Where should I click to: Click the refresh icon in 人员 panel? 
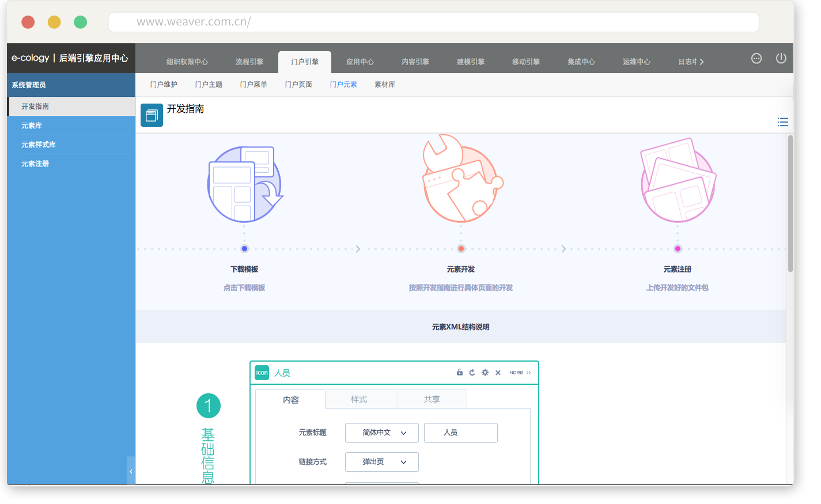pos(472,373)
